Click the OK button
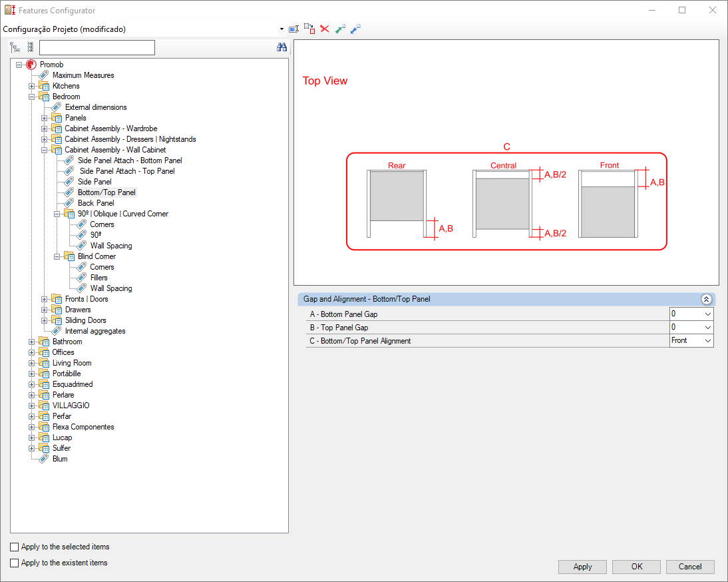 pyautogui.click(x=636, y=567)
